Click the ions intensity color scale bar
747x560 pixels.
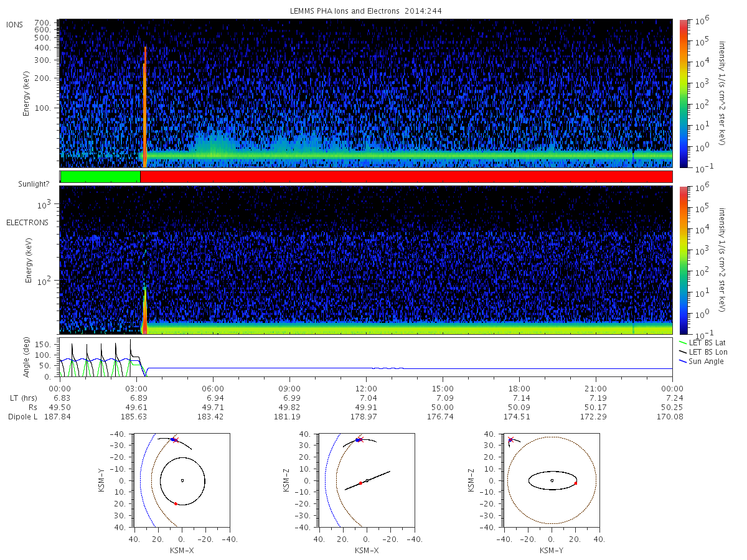point(683,93)
